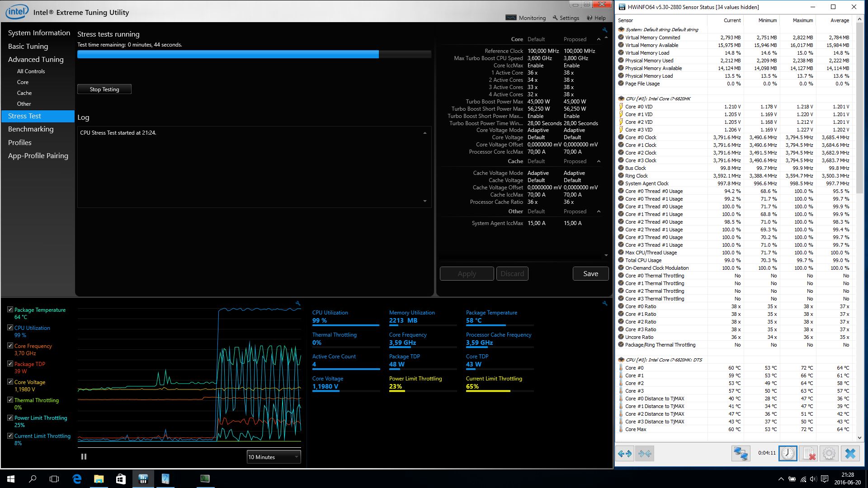
Task: Click the Maximum column header in HWiNFO
Action: click(x=802, y=20)
